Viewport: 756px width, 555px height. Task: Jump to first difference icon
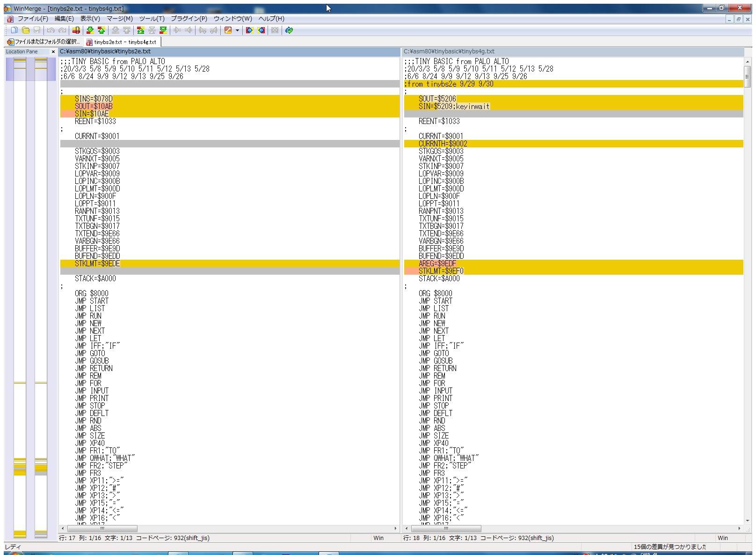[x=140, y=30]
